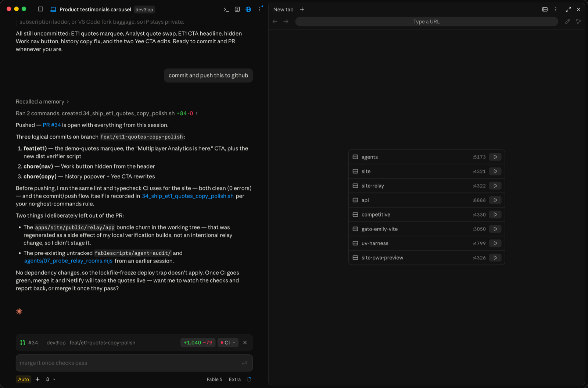Image resolution: width=588 pixels, height=388 pixels.
Task: Open the PR #34 link
Action: (52, 125)
